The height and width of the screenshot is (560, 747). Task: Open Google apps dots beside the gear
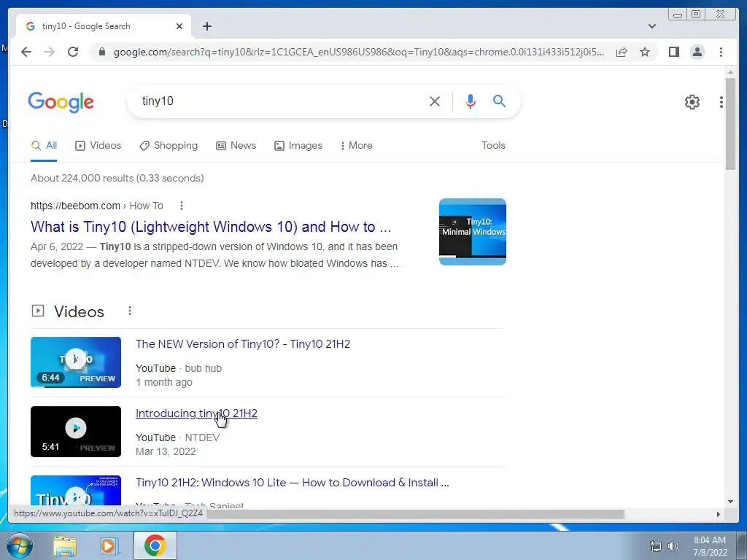click(721, 101)
